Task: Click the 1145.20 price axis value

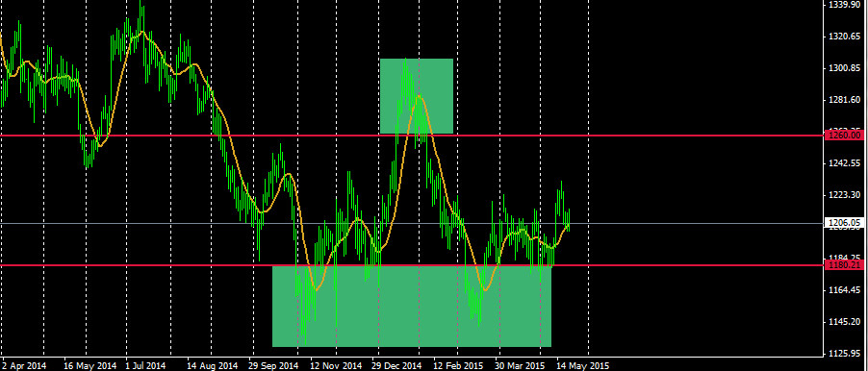Action: tap(844, 322)
